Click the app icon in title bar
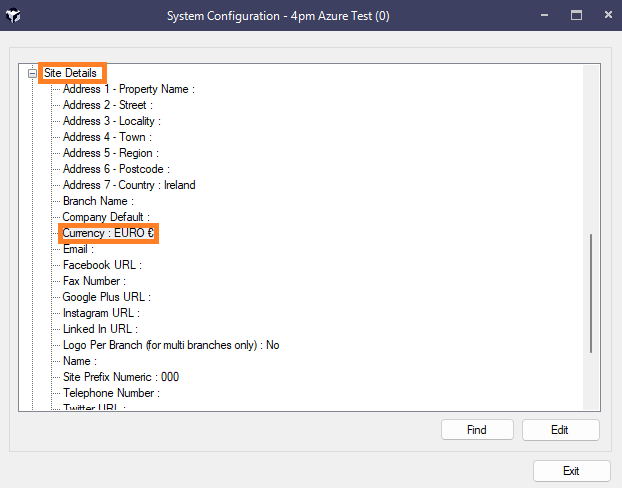The width and height of the screenshot is (622, 488). point(15,16)
